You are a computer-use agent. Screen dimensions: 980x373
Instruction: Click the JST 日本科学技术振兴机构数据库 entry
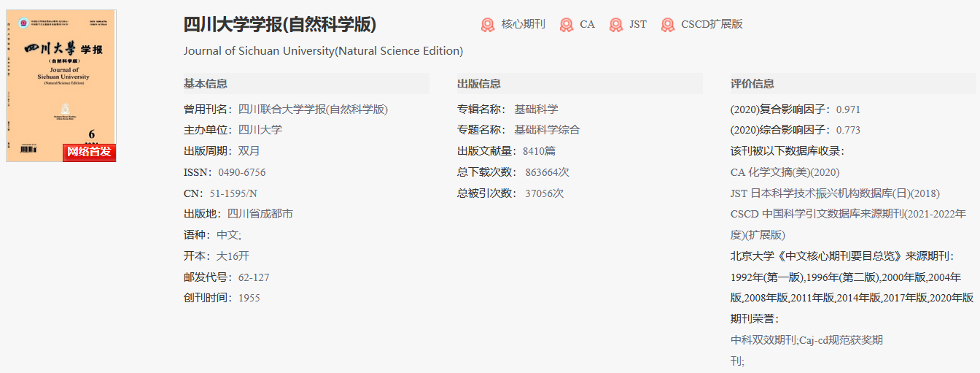tap(836, 193)
